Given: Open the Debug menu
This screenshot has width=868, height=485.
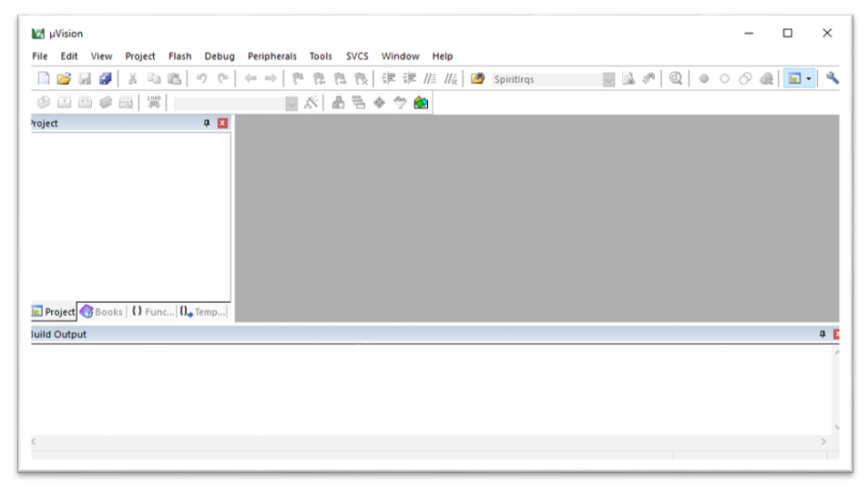Looking at the screenshot, I should tap(220, 56).
